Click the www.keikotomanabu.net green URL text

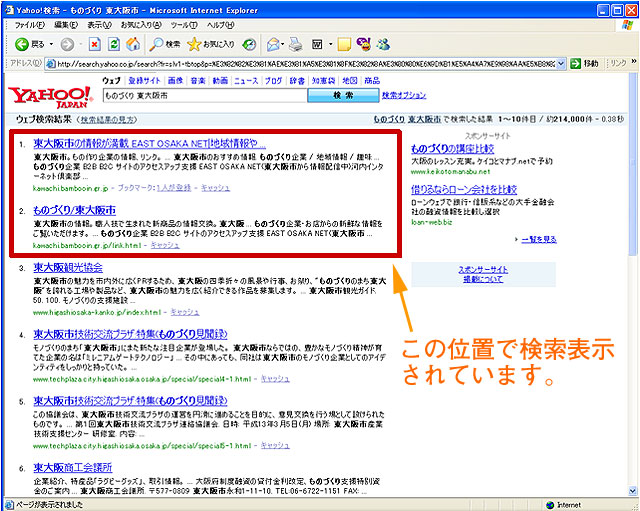450,172
